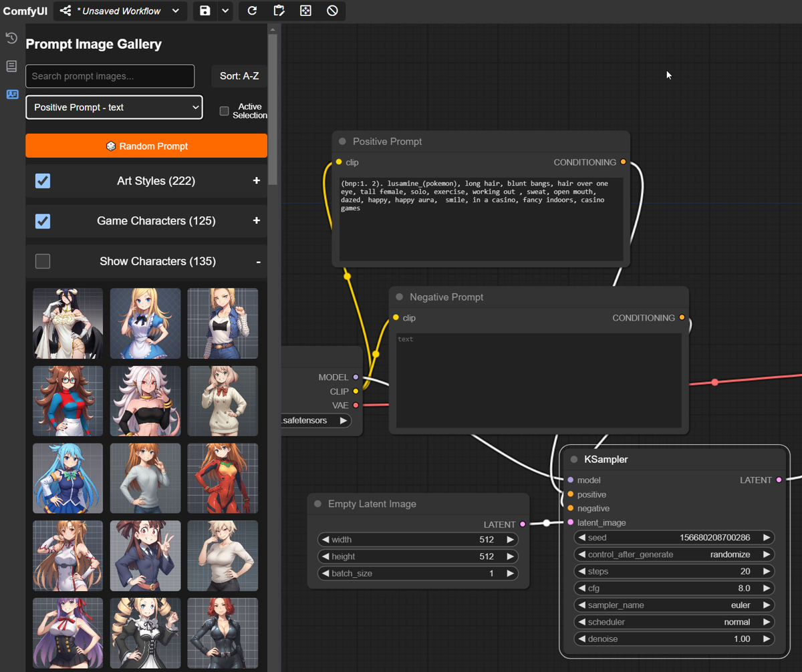
Task: Click the Sort: A-Z button
Action: pos(239,76)
